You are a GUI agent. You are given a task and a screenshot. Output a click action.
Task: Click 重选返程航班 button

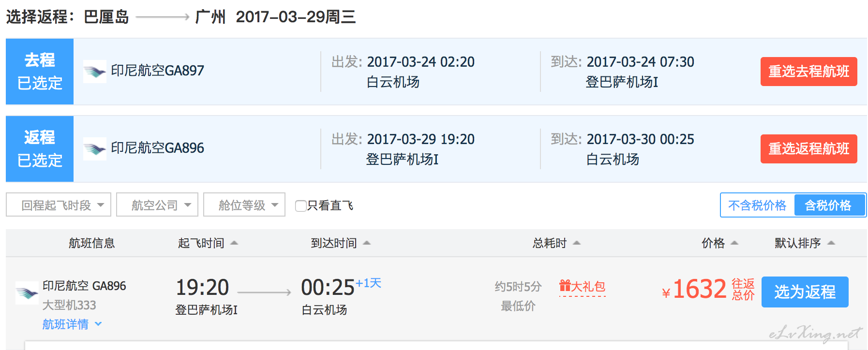808,149
